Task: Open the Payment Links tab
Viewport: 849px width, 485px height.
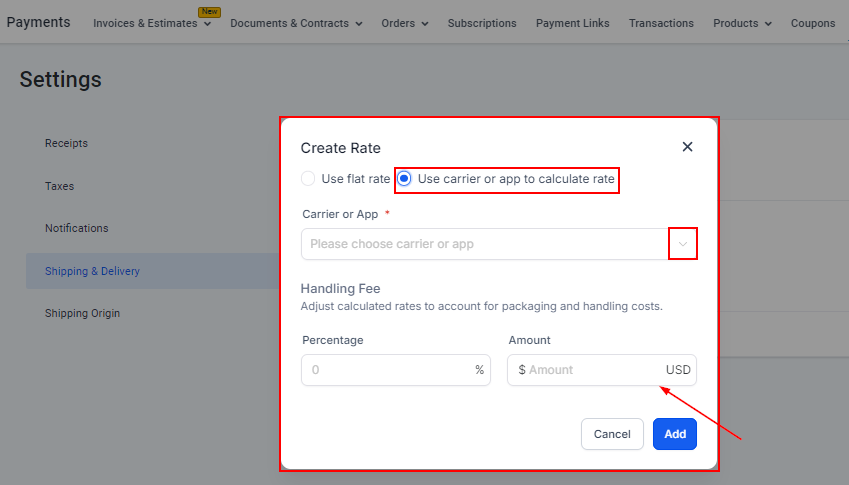Action: point(572,23)
